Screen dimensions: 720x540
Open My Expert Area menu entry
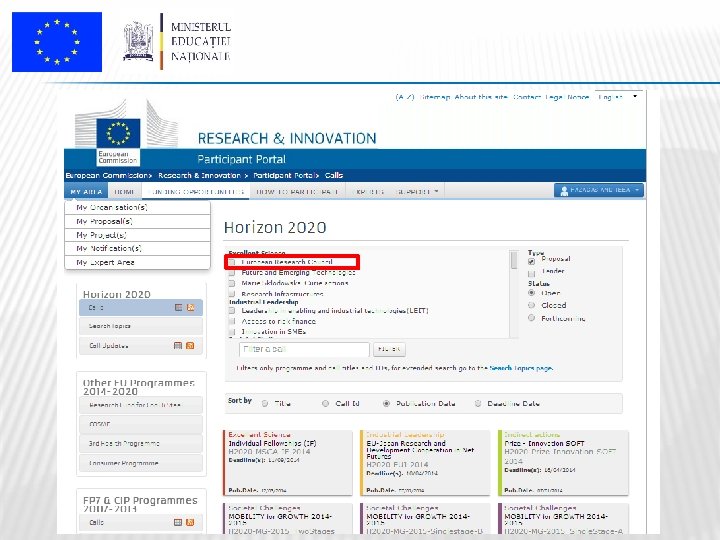138,262
